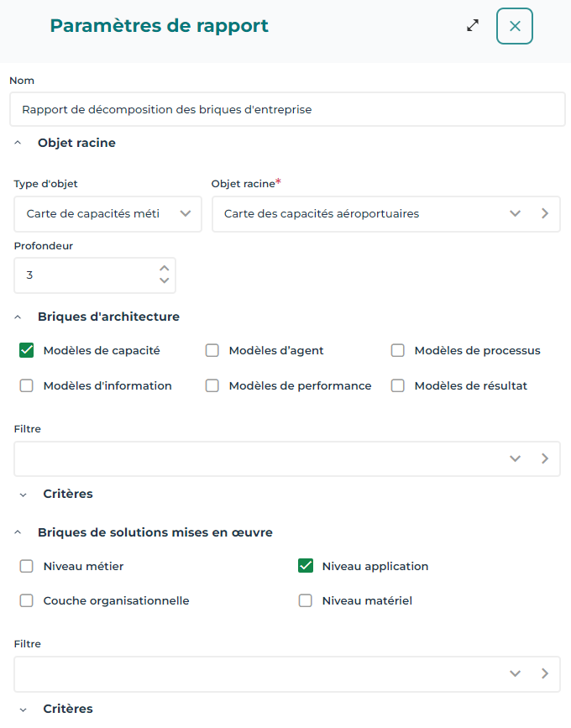Collapse the Briques d'architecture section
The height and width of the screenshot is (728, 571).
point(18,317)
